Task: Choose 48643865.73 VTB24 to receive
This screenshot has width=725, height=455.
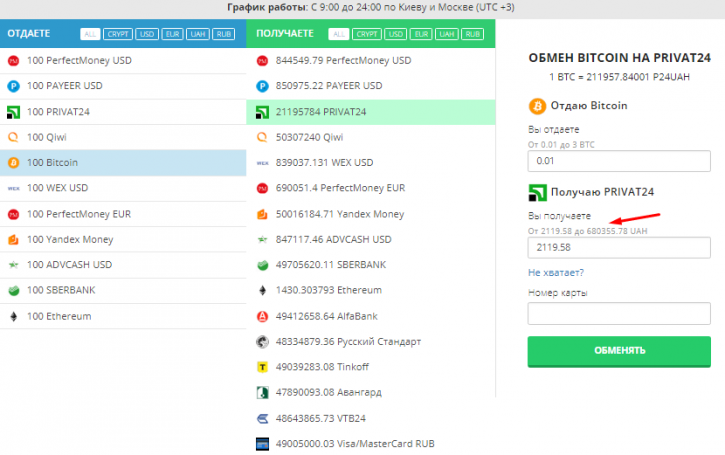Action: pyautogui.click(x=371, y=418)
